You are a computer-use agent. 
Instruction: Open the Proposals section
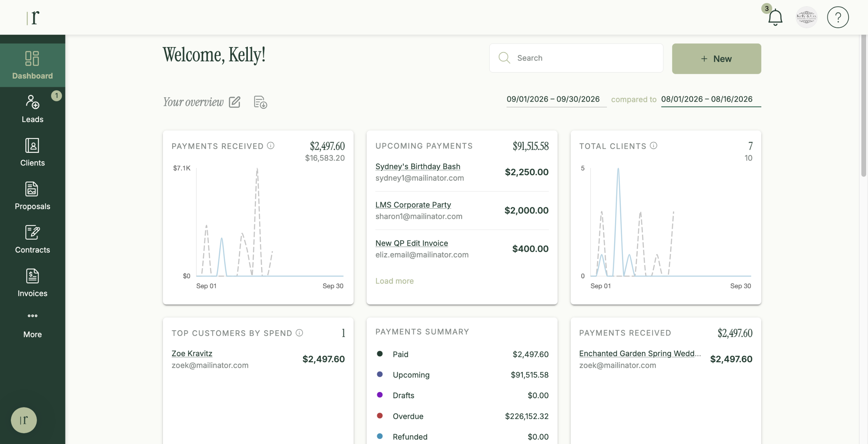pyautogui.click(x=33, y=196)
